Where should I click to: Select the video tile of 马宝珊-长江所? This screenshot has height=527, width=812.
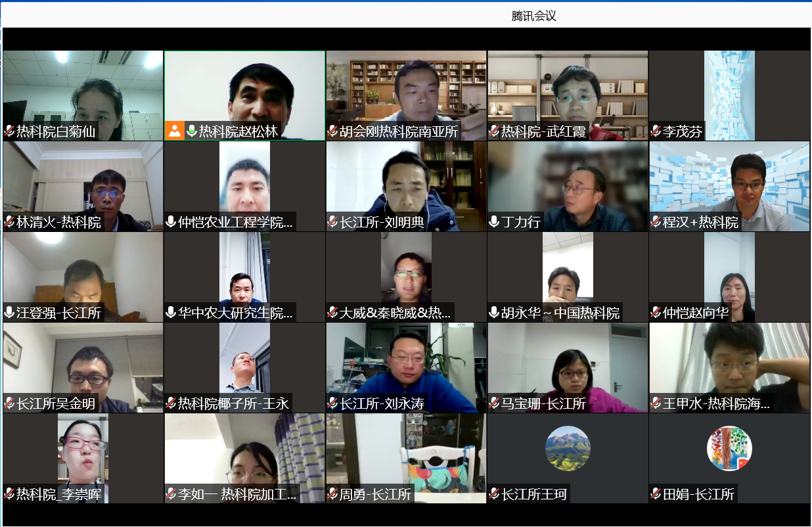tap(568, 367)
